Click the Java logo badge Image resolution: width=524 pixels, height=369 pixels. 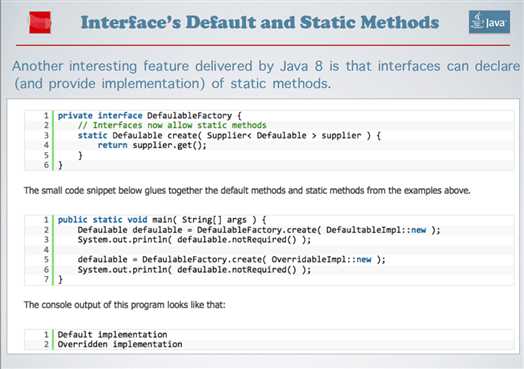tap(489, 22)
